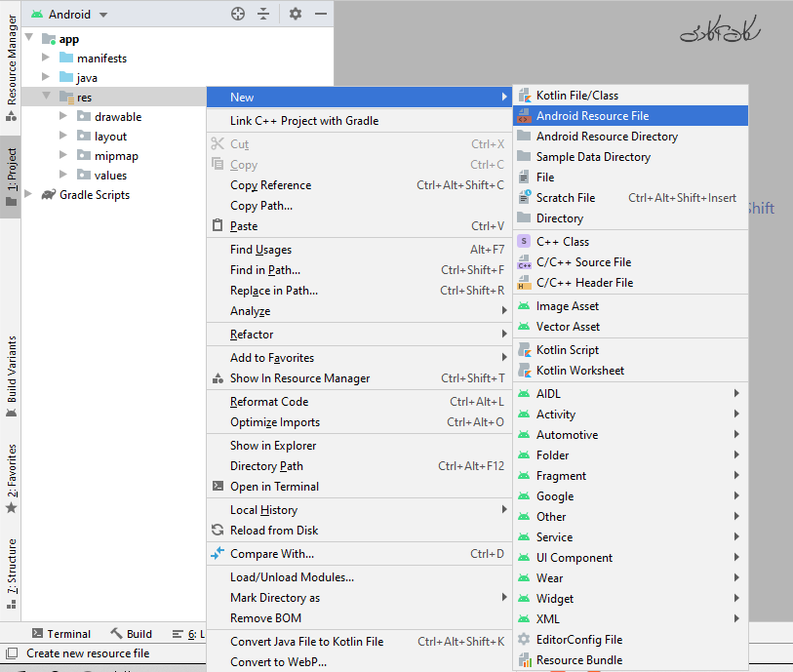The image size is (793, 672).
Task: Expand the java folder arrow
Action: pos(45,77)
